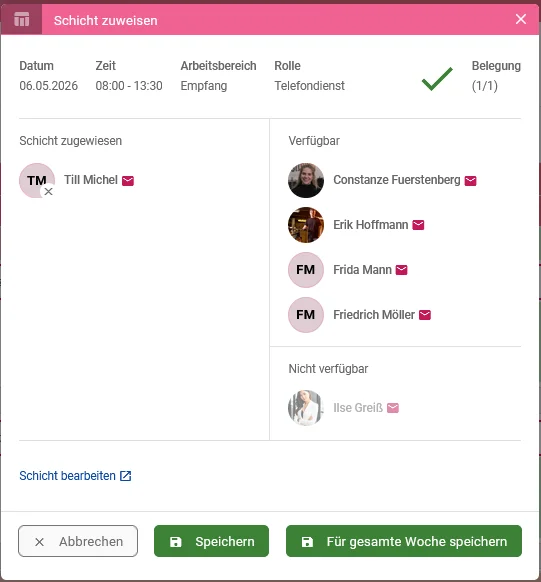541x582 pixels.
Task: Close the Schicht zuweisen dialog
Action: (521, 19)
